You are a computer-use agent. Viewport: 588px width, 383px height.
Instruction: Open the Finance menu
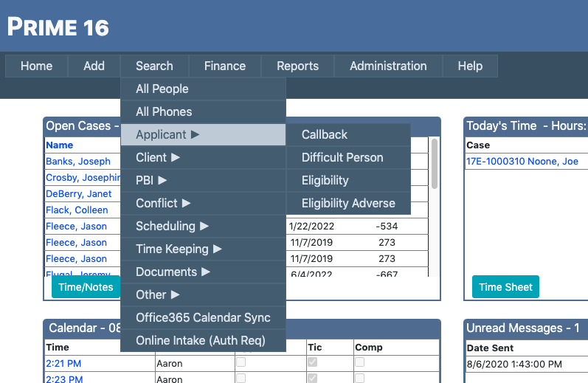pos(224,66)
